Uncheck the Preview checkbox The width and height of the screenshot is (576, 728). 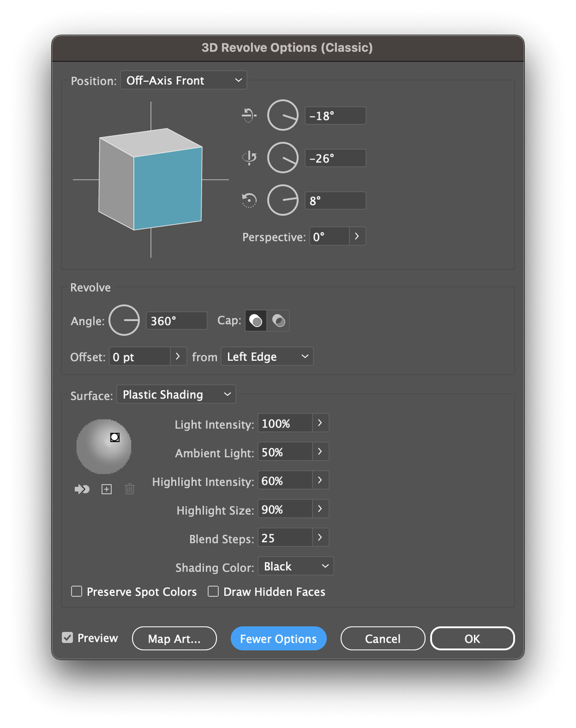click(x=67, y=638)
